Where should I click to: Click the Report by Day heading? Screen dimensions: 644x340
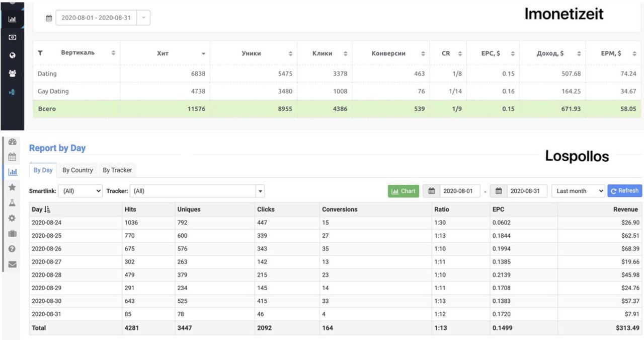[x=57, y=148]
